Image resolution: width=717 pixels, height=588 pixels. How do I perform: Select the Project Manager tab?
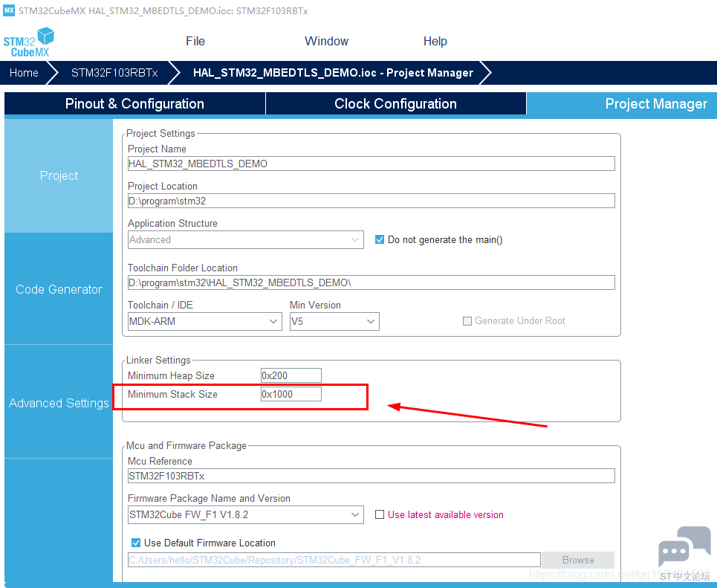622,104
